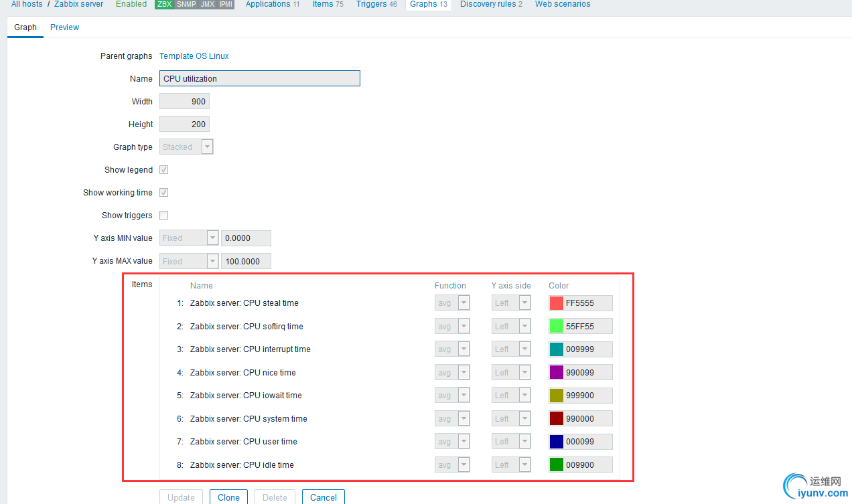This screenshot has width=852, height=504.
Task: Open Function dropdown for CPU idle time
Action: (452, 465)
